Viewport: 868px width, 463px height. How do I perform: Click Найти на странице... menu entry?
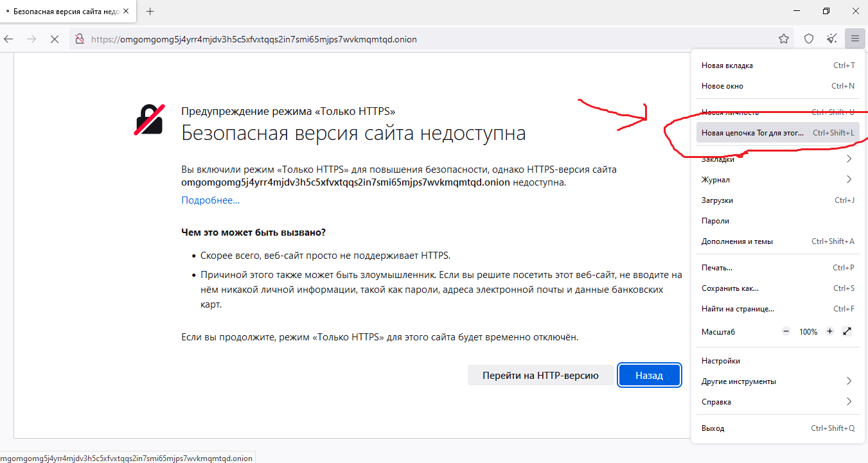(x=777, y=309)
